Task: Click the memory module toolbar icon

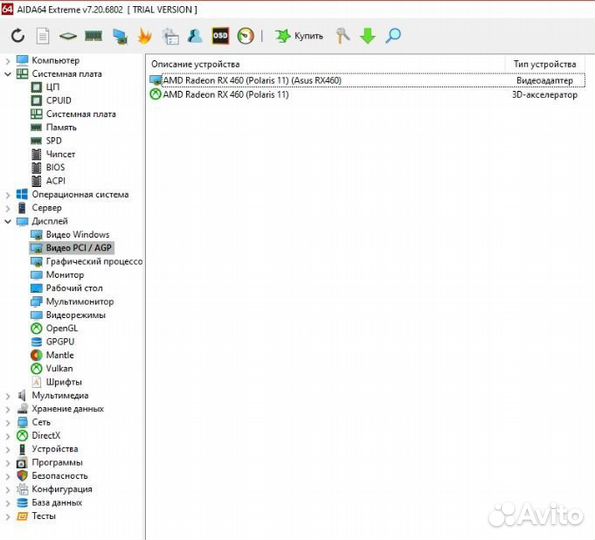Action: coord(93,36)
